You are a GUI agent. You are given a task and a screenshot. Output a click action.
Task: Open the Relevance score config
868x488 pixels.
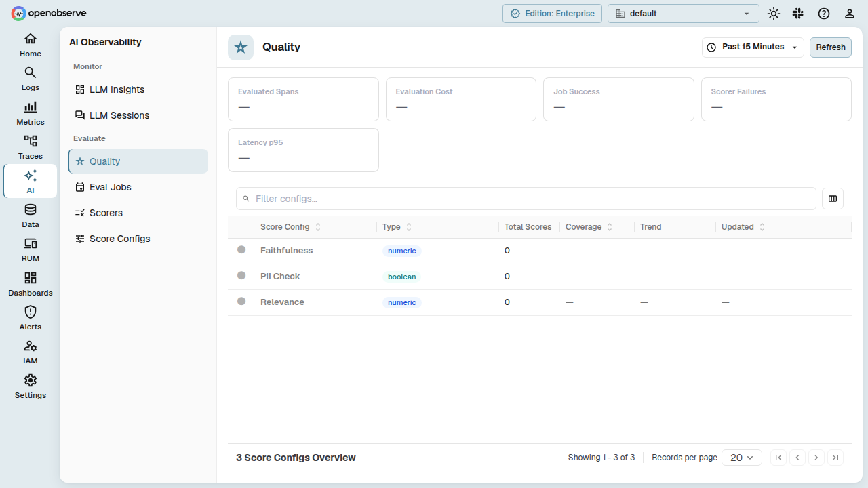tap(282, 302)
